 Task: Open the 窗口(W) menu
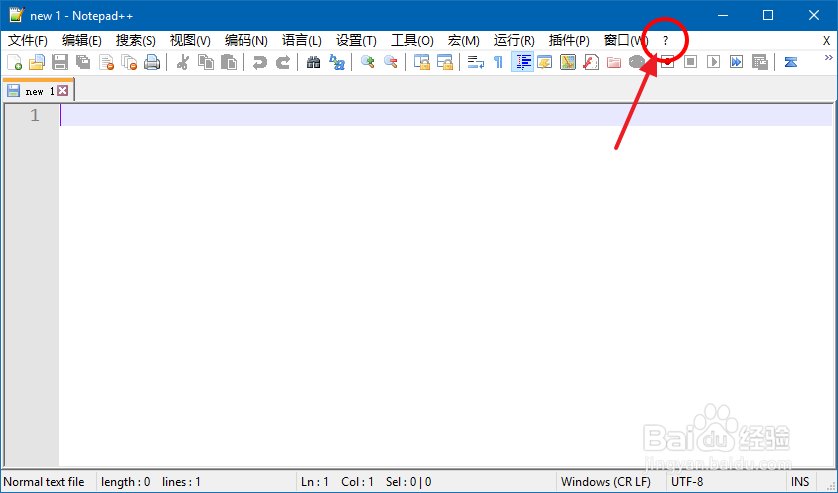point(625,41)
